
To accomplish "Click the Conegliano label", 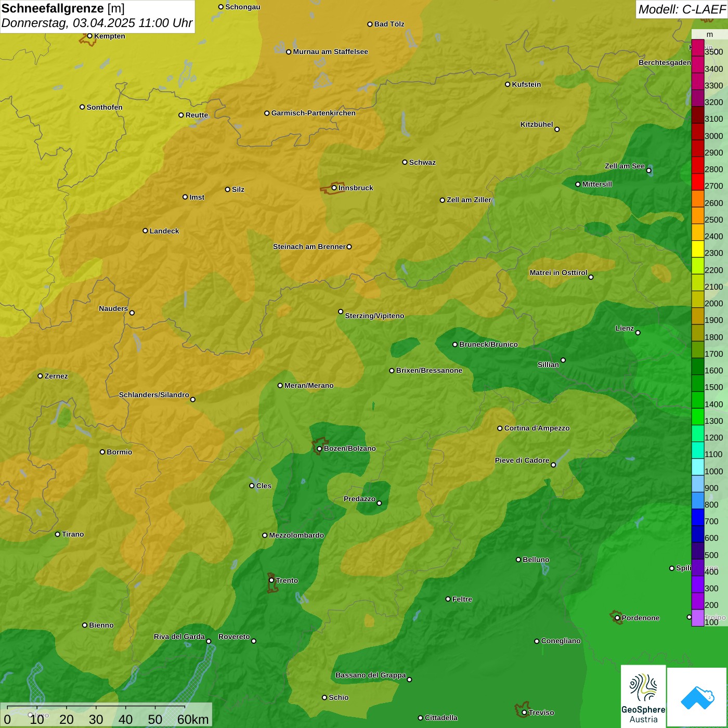I will (561, 641).
